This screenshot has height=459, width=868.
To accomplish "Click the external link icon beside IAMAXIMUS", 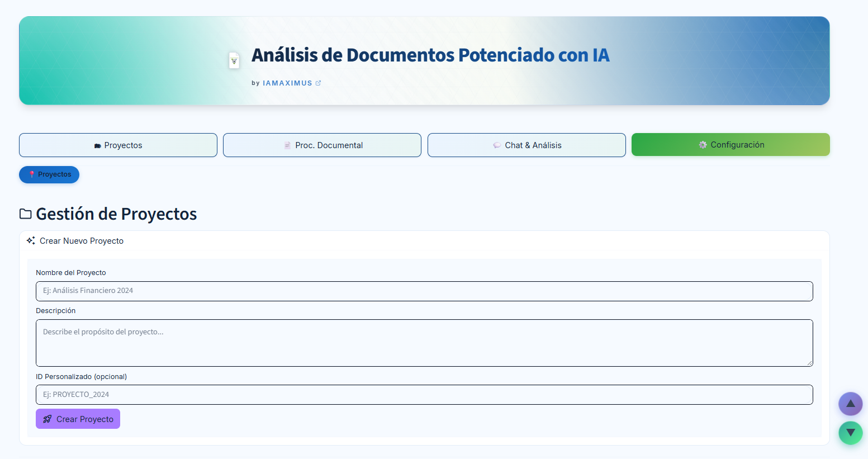I will coord(318,83).
